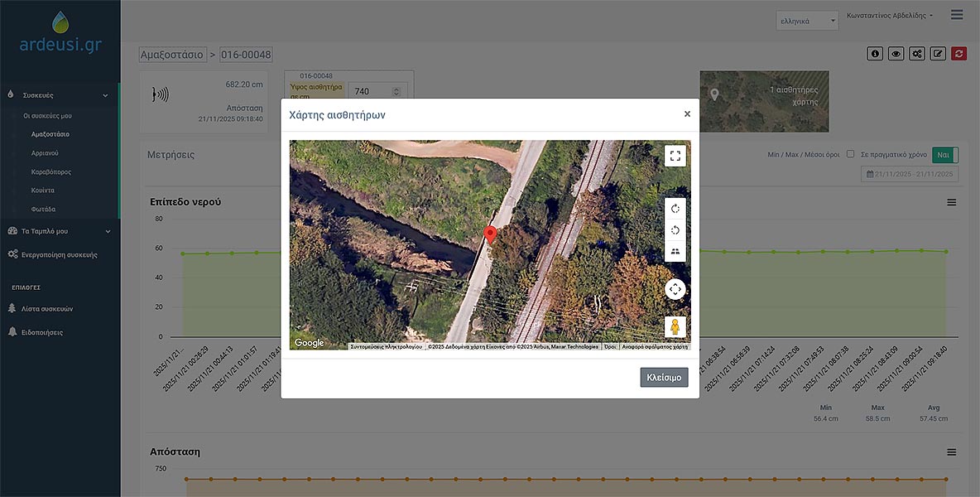Rotate the map counterclockwise
Image resolution: width=980 pixels, height=497 pixels.
pos(675,230)
